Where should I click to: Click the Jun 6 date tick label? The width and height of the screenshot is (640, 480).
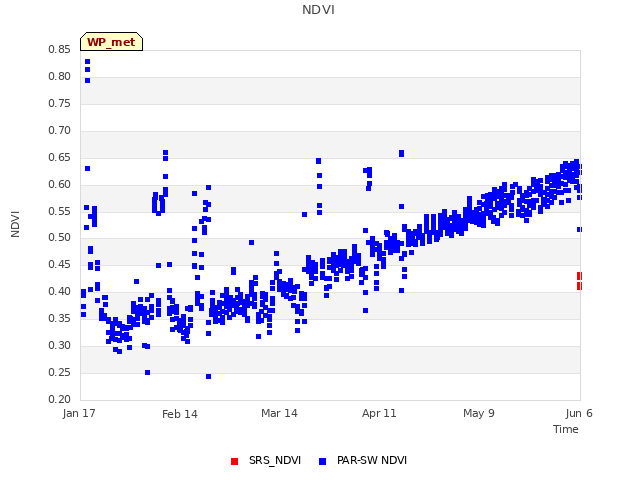click(579, 413)
